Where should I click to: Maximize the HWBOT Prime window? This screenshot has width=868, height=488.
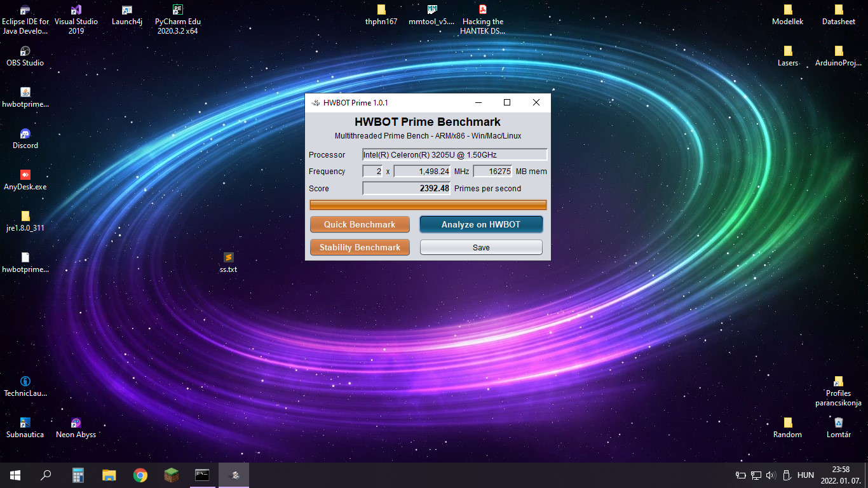coord(507,102)
